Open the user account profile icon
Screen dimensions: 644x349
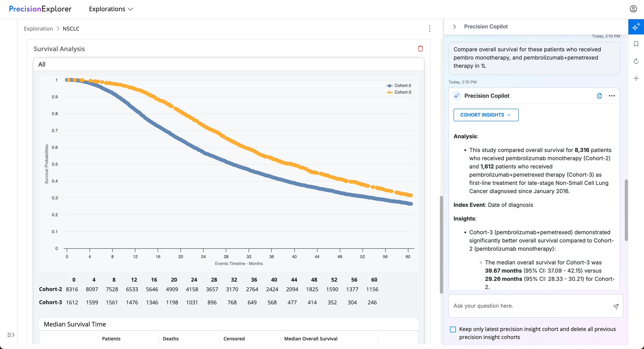(633, 9)
